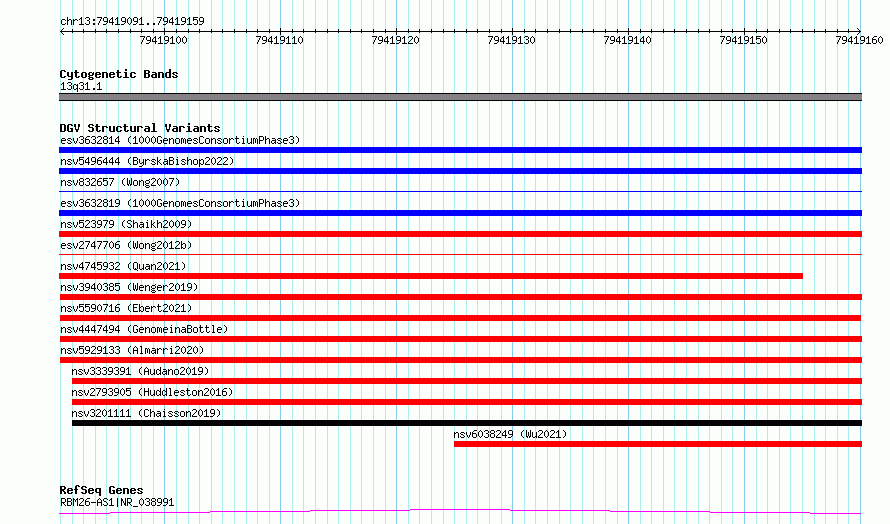Viewport: 890px width, 524px height.
Task: Select the RefSeq Genes track title
Action: (101, 491)
